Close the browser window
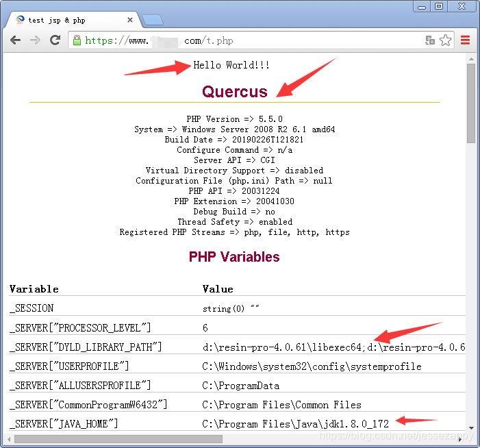This screenshot has width=480, height=448. 462,6
